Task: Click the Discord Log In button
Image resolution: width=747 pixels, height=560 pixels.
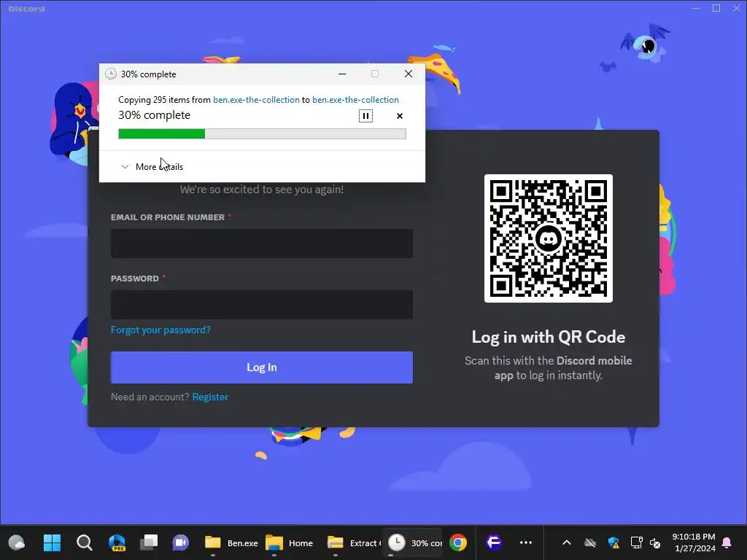Action: [x=262, y=367]
